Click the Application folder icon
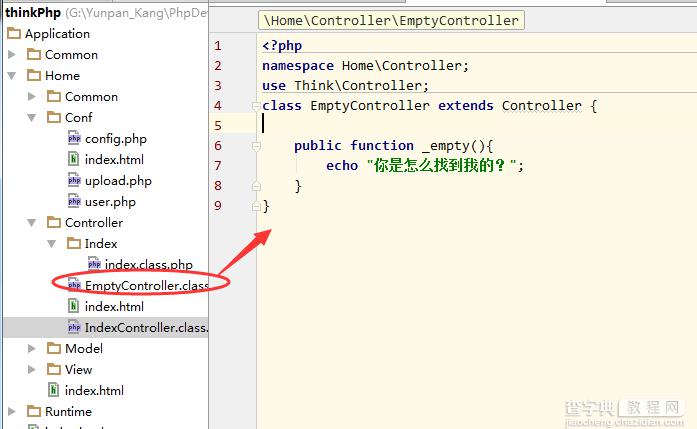This screenshot has width=697, height=429. (14, 33)
